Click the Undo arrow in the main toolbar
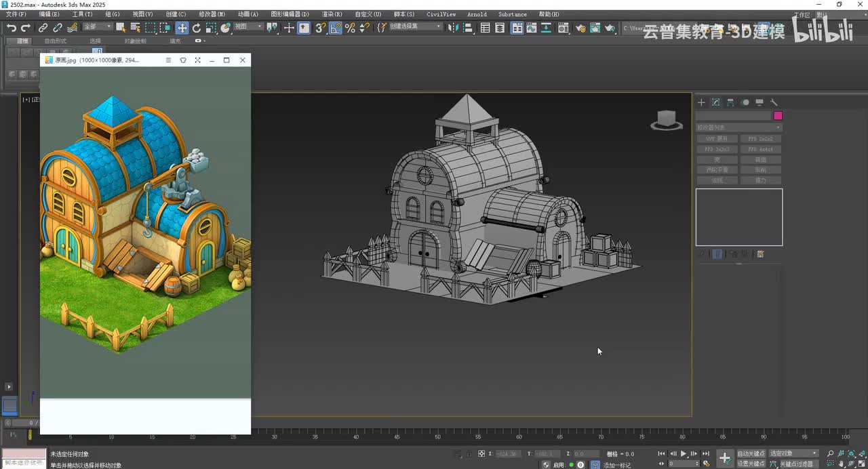The width and height of the screenshot is (868, 469). (11, 28)
